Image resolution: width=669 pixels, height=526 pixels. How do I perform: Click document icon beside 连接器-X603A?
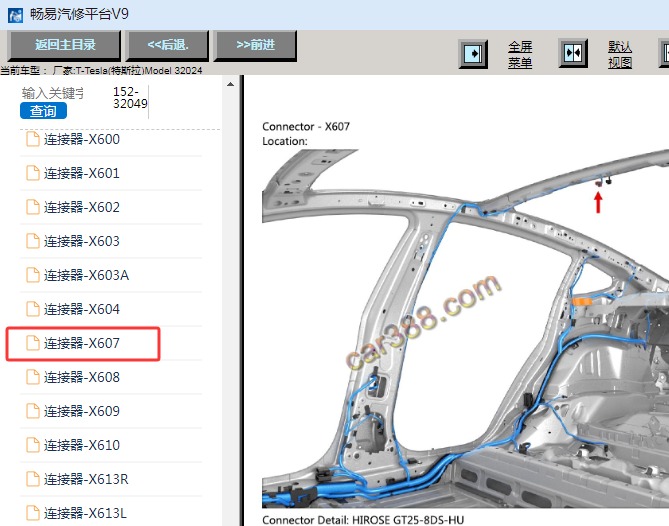coord(33,275)
